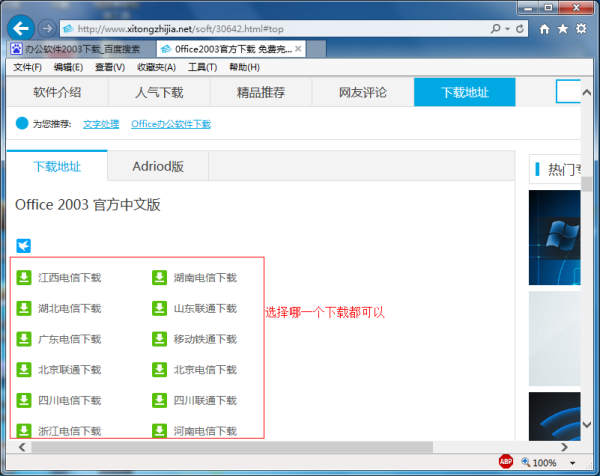
Task: Refresh the page with reload icon
Action: pos(520,29)
